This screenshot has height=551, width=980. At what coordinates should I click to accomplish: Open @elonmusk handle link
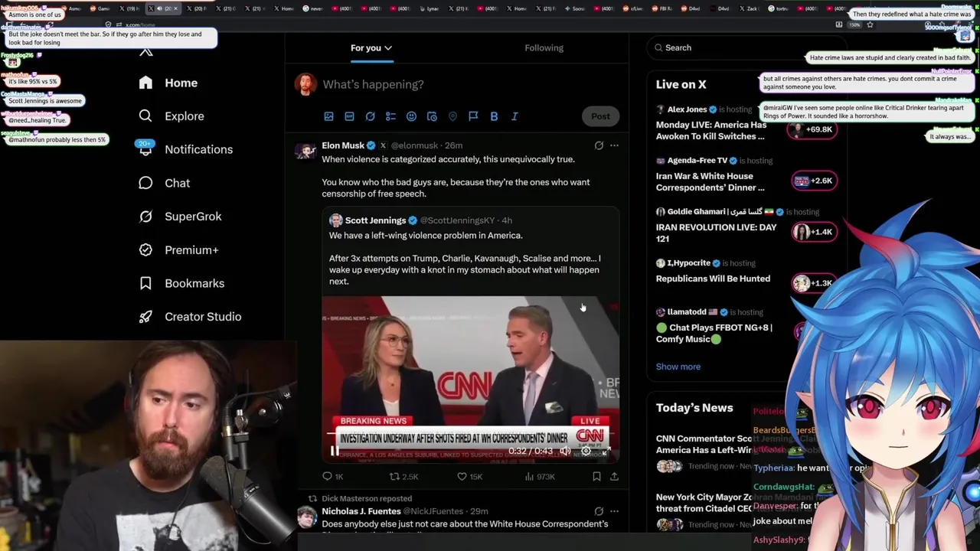414,145
